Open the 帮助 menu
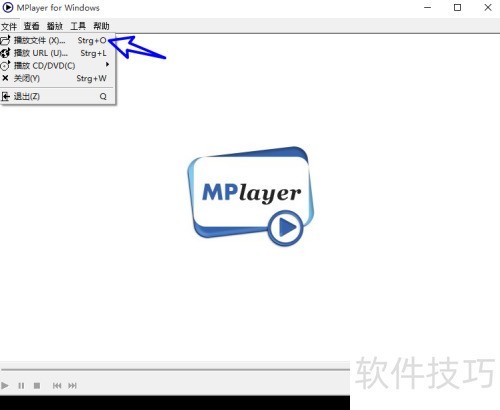This screenshot has height=410, width=500. (101, 26)
